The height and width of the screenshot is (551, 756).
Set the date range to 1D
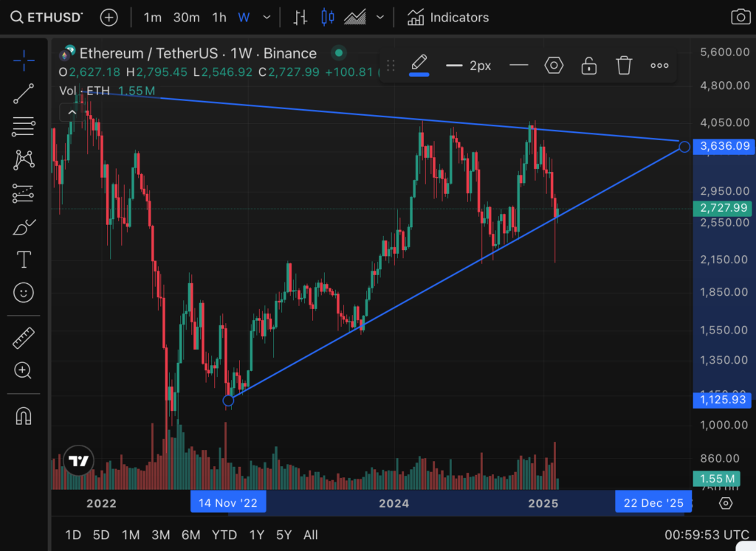coord(73,535)
